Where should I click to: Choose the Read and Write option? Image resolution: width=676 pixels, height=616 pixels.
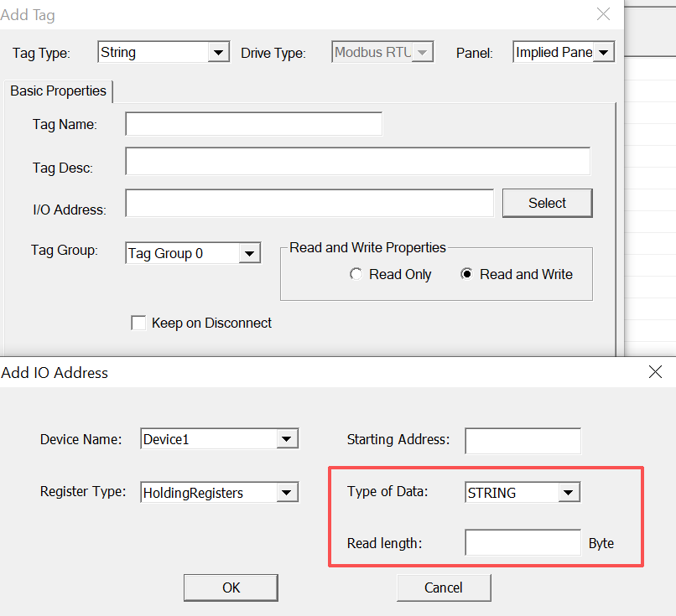467,275
